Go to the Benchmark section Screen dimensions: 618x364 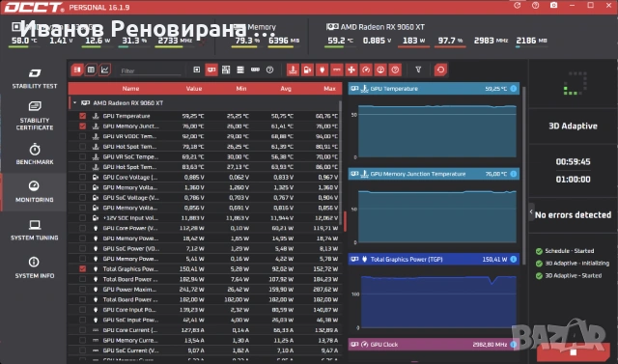pos(35,154)
